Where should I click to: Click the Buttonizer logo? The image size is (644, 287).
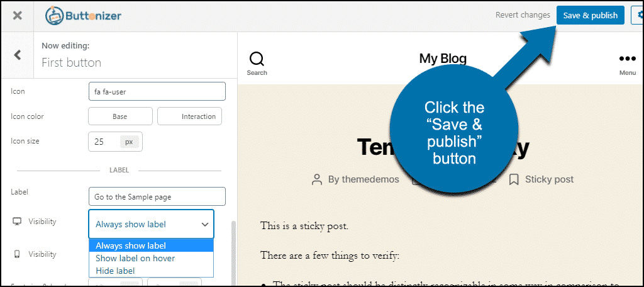coord(83,16)
